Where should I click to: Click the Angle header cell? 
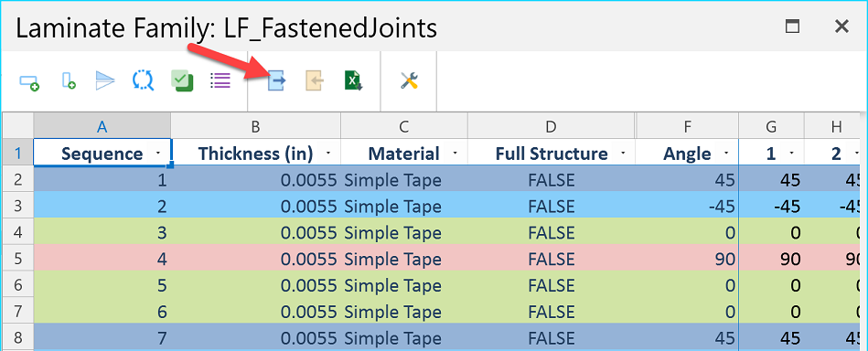click(x=687, y=153)
